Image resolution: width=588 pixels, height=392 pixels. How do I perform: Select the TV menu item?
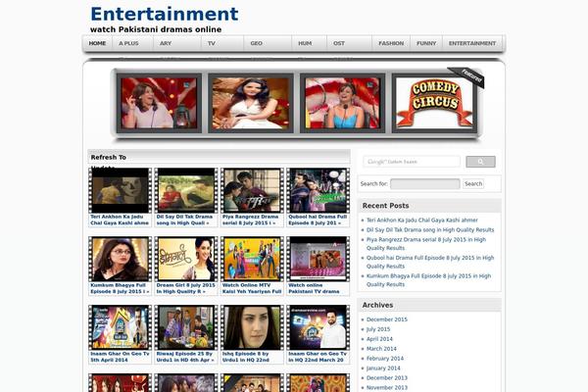pos(212,43)
